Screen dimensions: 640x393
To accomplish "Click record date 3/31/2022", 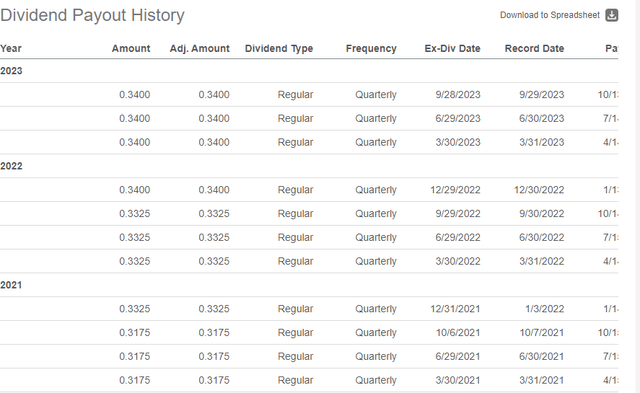I will [x=542, y=261].
